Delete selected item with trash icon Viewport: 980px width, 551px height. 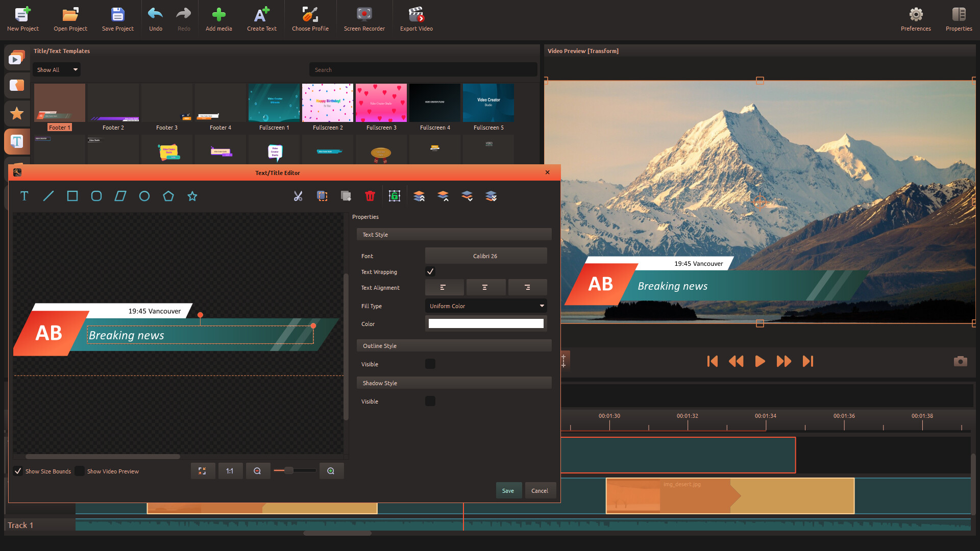coord(370,196)
